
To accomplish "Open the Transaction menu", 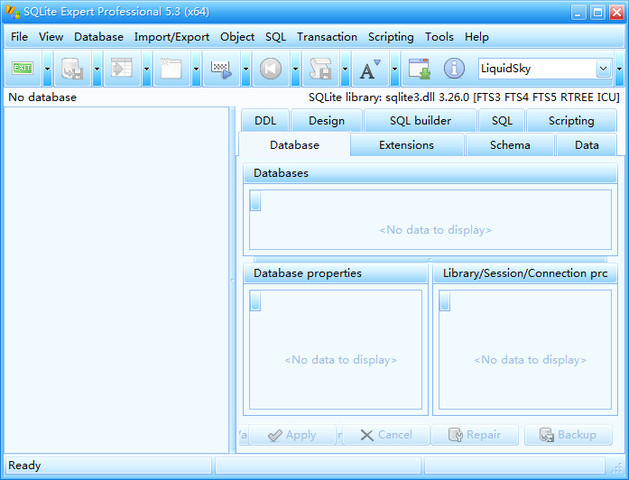I will click(x=327, y=37).
